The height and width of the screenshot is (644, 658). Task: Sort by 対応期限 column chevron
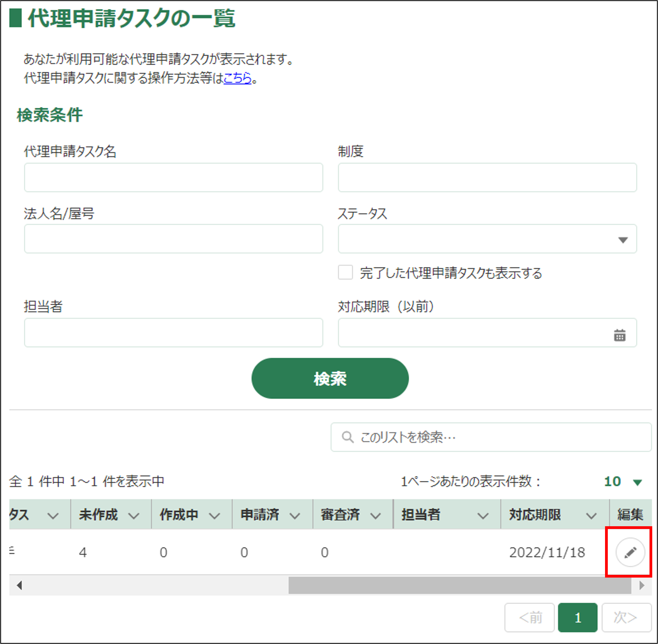coord(591,516)
